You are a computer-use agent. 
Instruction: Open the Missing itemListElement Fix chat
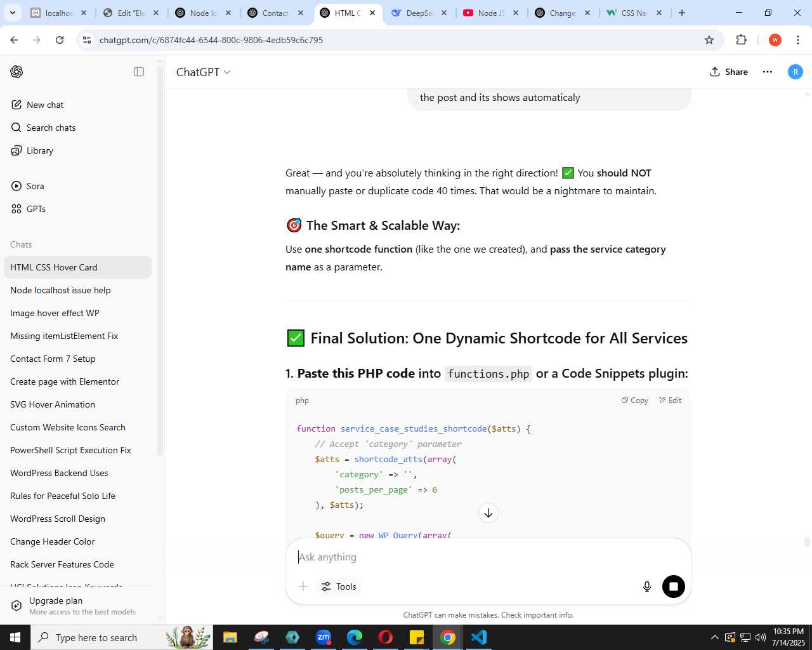77,336
